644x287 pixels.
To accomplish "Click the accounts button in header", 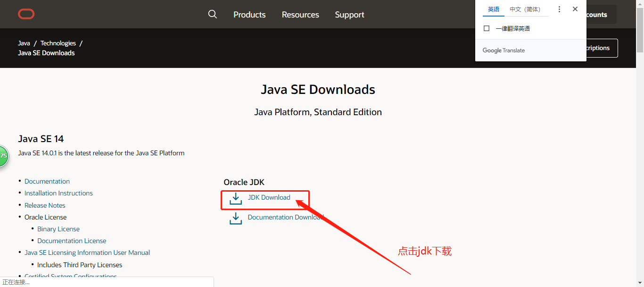I will click(x=601, y=15).
